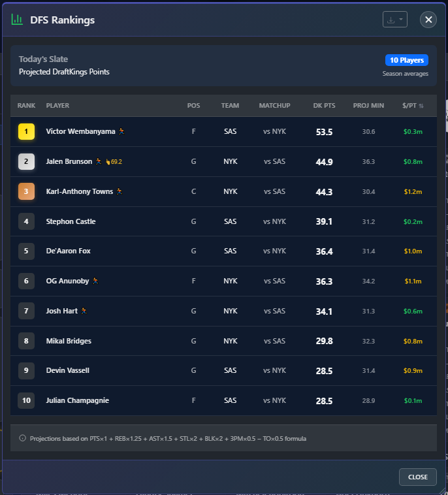Click the RANK column header
This screenshot has height=495, width=448.
pyautogui.click(x=26, y=105)
